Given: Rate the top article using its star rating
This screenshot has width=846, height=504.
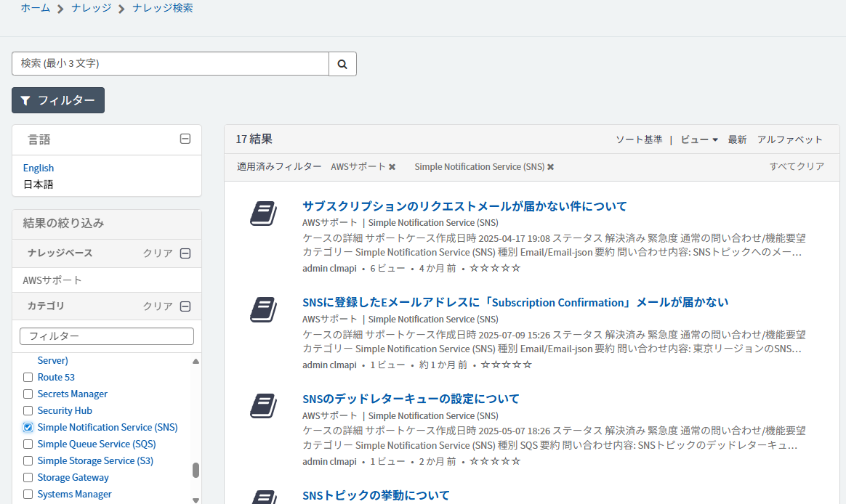Looking at the screenshot, I should click(494, 268).
